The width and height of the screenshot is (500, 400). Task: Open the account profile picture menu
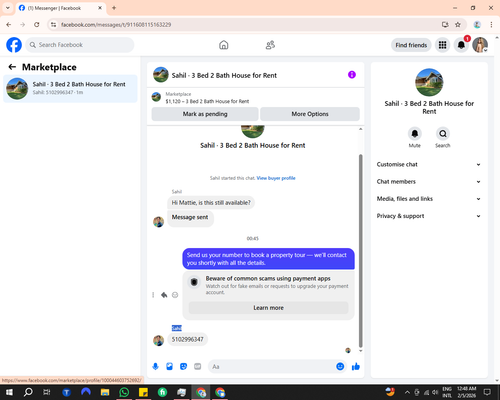(x=480, y=45)
